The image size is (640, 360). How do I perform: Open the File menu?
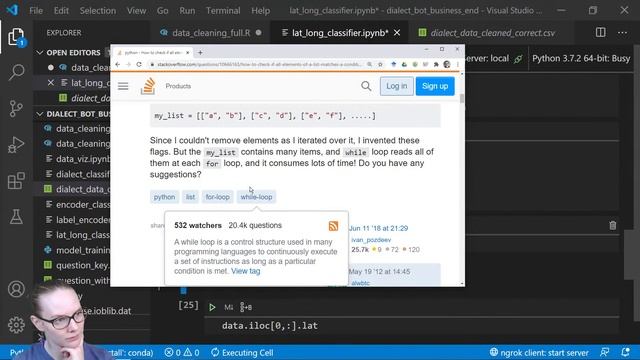tap(36, 11)
